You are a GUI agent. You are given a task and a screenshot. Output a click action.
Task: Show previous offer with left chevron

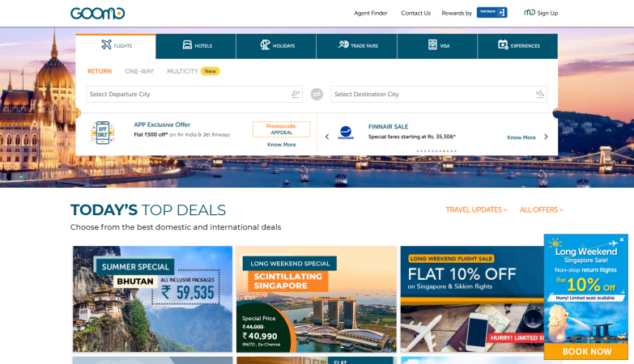(x=327, y=137)
